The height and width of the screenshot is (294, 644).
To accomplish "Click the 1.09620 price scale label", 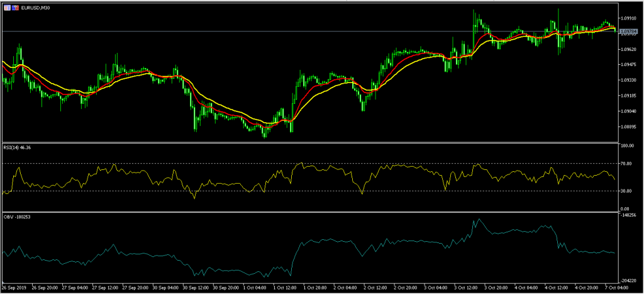I will (x=629, y=49).
